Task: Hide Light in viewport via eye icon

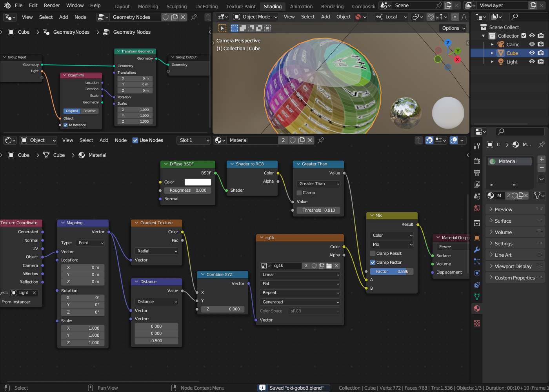Action: click(x=532, y=62)
